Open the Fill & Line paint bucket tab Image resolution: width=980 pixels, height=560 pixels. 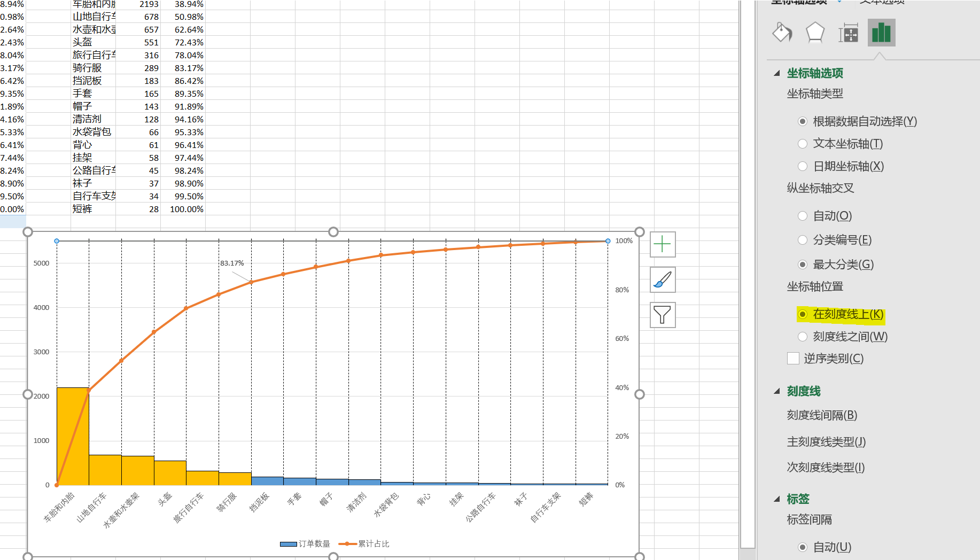(x=782, y=33)
